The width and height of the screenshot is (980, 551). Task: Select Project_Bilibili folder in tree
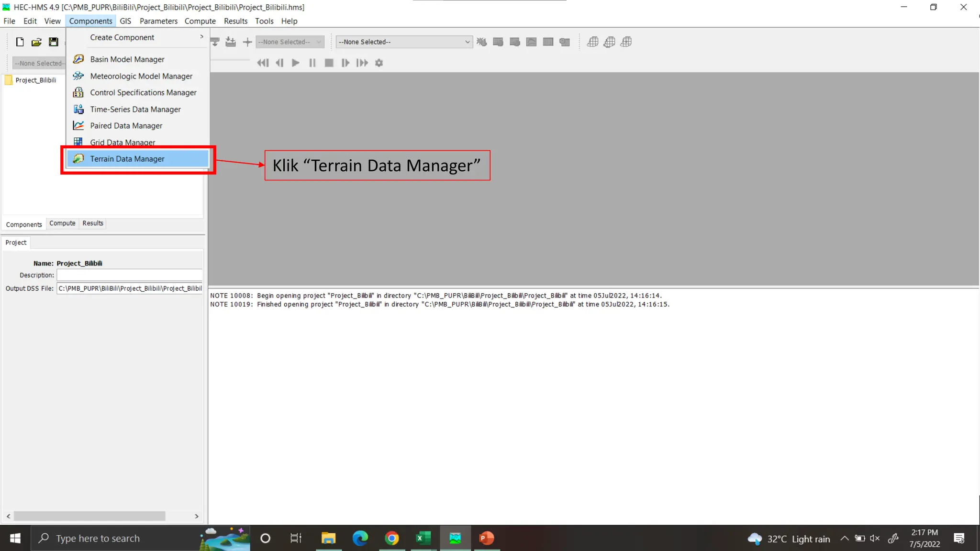35,80
